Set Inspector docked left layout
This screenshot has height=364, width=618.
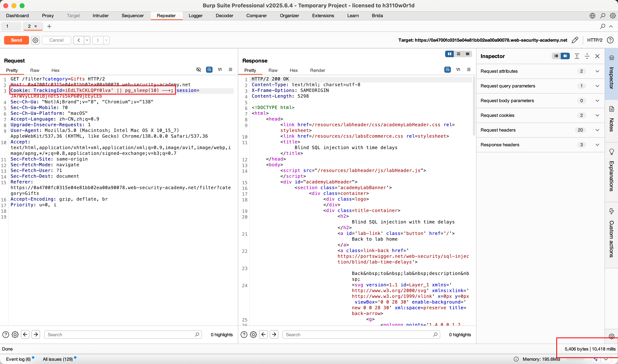(x=556, y=56)
